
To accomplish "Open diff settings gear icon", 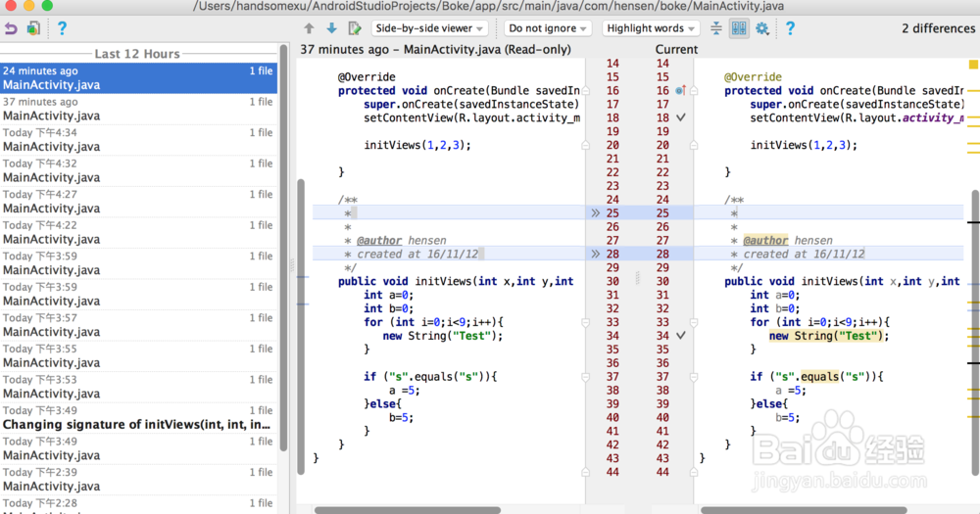I will pyautogui.click(x=761, y=28).
